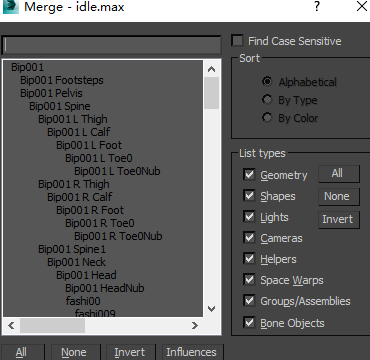Click the 3ds Max icon in title bar

[11, 7]
